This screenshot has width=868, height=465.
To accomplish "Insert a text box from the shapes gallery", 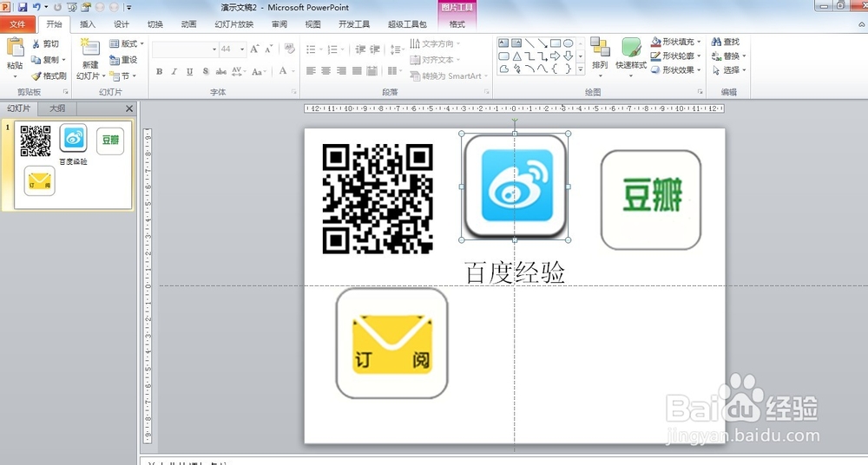I will [503, 43].
